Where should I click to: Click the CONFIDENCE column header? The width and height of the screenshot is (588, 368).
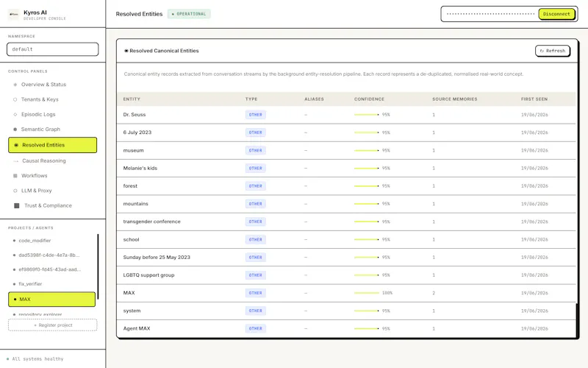[x=370, y=99]
